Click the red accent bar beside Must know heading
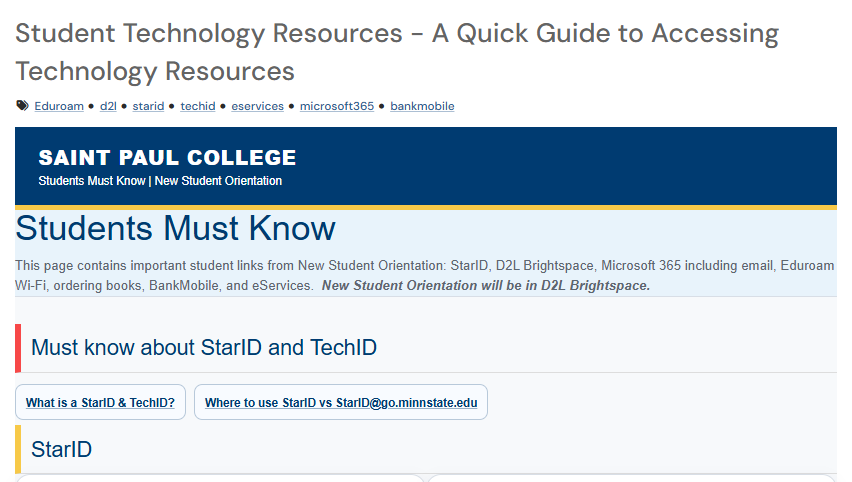Screen dimensions: 852x482 pos(18,348)
